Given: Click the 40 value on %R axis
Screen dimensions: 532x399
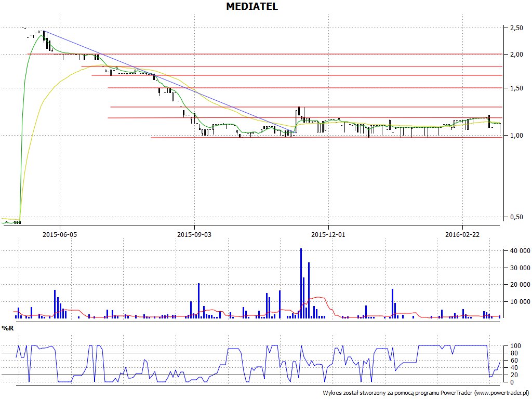Looking at the screenshot, I should (x=514, y=368).
